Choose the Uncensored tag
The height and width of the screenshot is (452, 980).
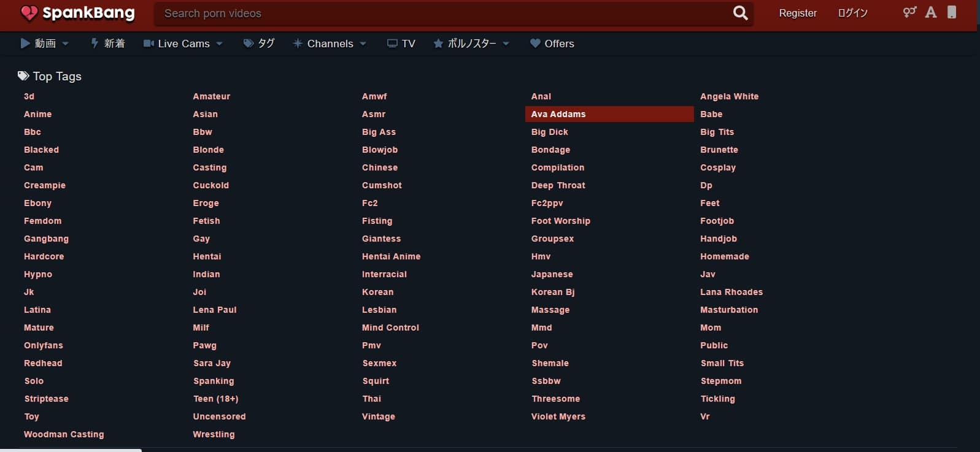pos(220,416)
